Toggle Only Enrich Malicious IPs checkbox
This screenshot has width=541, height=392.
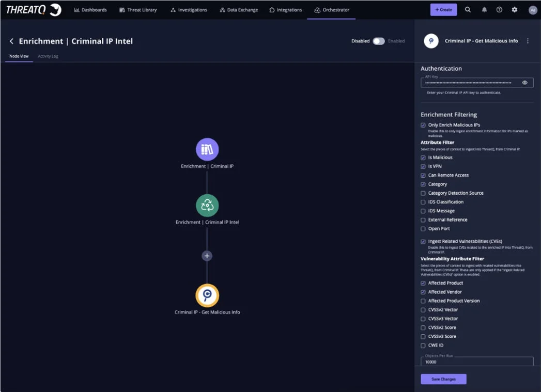click(x=423, y=125)
